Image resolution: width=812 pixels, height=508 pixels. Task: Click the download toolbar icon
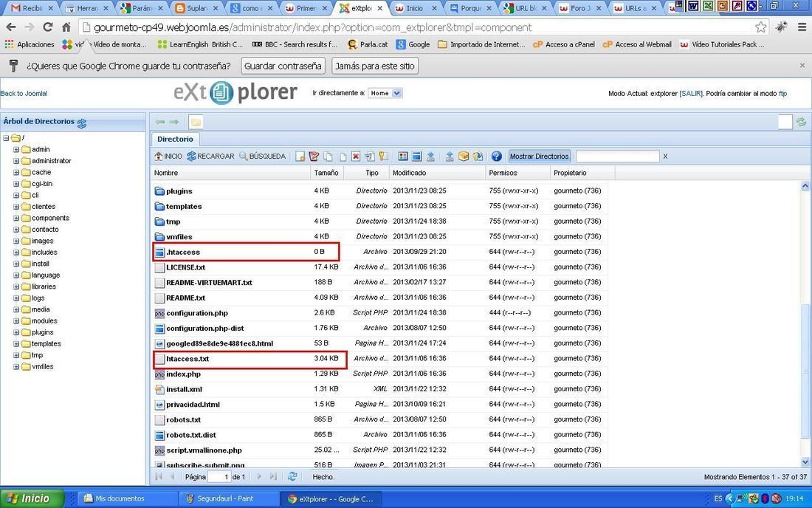[430, 157]
